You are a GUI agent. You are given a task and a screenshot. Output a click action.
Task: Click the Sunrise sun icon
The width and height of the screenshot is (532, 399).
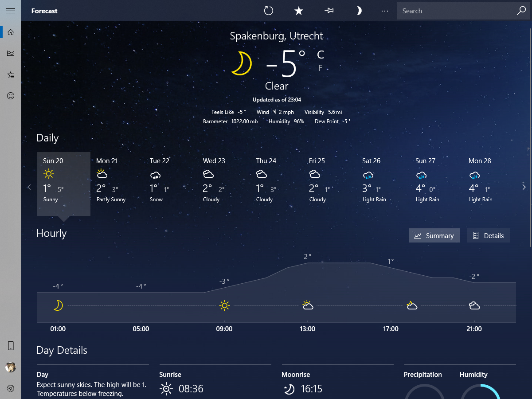[166, 389]
